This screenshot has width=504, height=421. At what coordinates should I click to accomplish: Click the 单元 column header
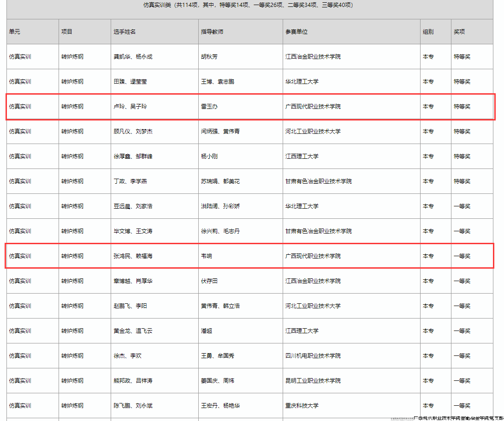(x=15, y=32)
